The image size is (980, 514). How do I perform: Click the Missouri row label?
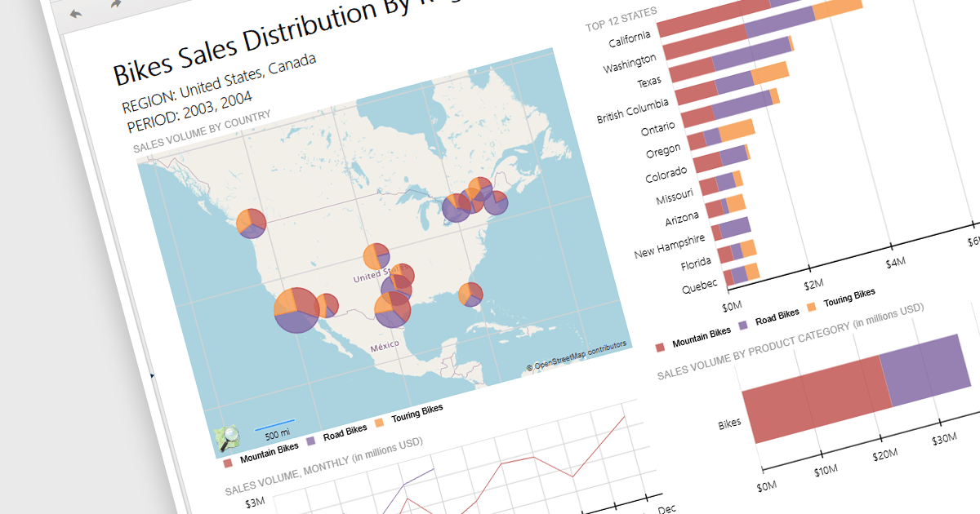click(675, 197)
